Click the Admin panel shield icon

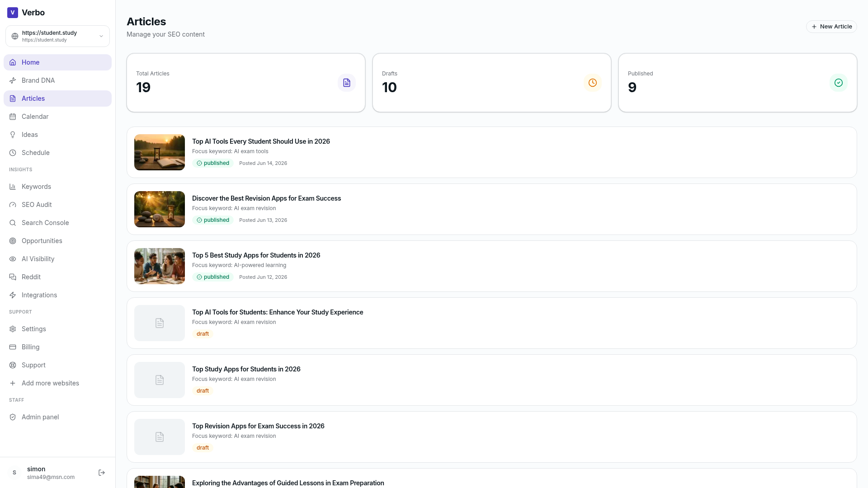13,417
